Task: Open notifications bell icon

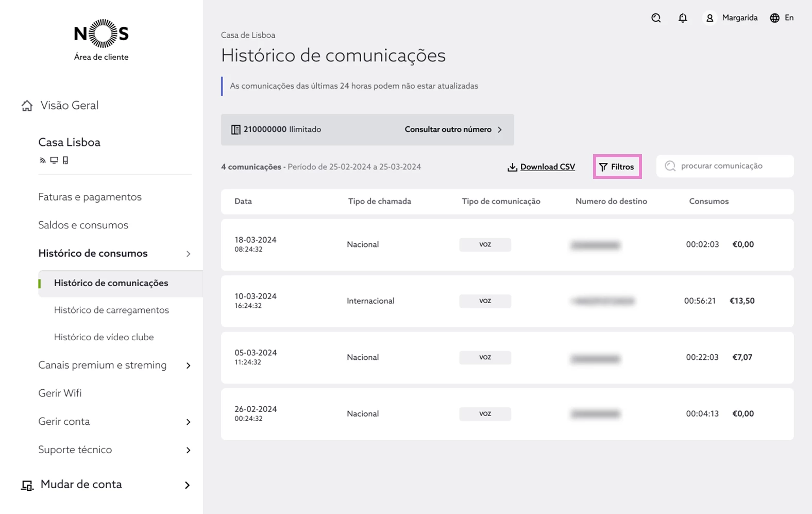Action: 683,18
